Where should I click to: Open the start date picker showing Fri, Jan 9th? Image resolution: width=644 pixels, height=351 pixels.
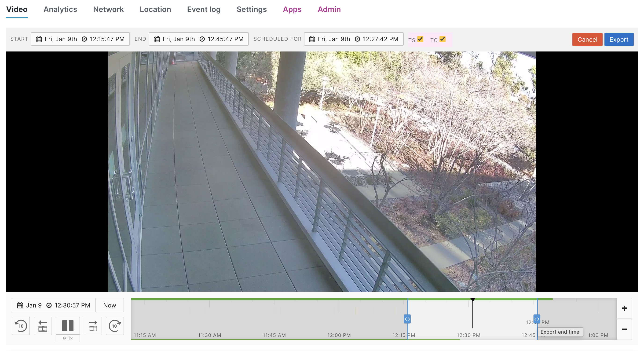pyautogui.click(x=61, y=39)
